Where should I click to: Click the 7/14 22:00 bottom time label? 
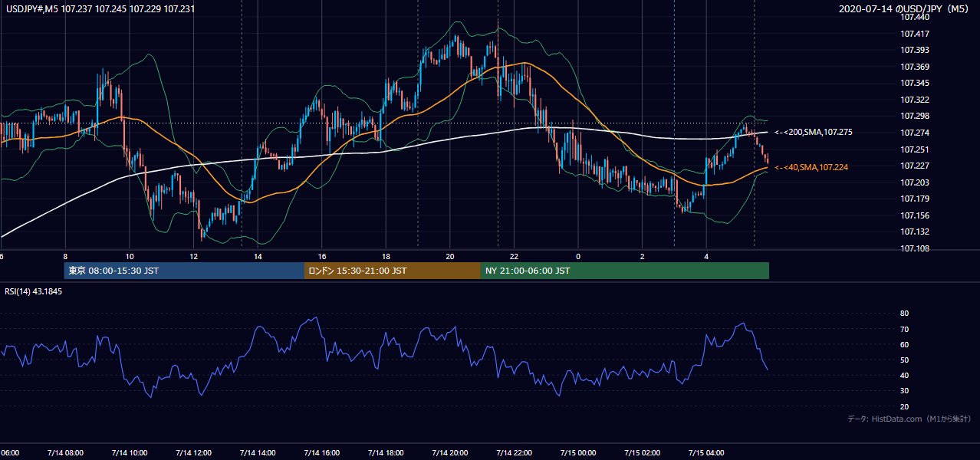[514, 452]
